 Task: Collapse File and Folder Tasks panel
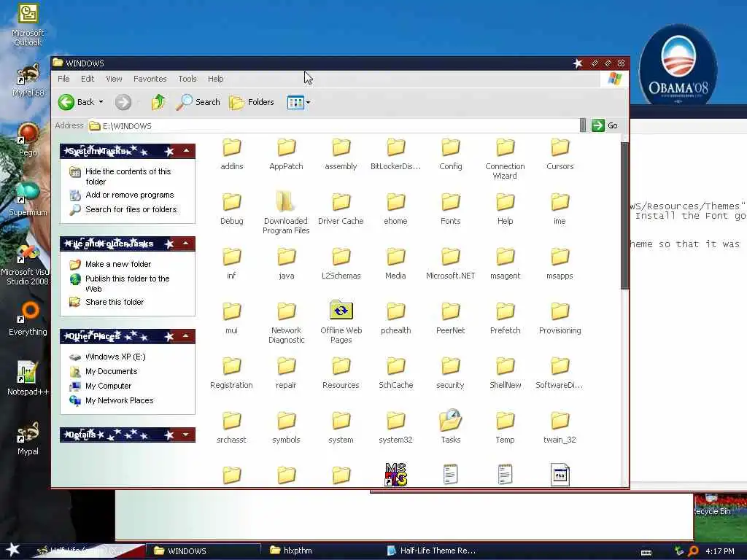(186, 244)
